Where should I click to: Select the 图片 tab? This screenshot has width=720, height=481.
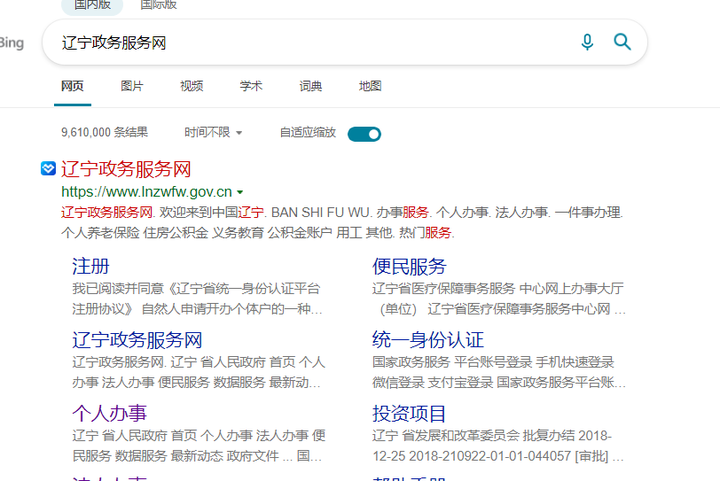[x=132, y=86]
